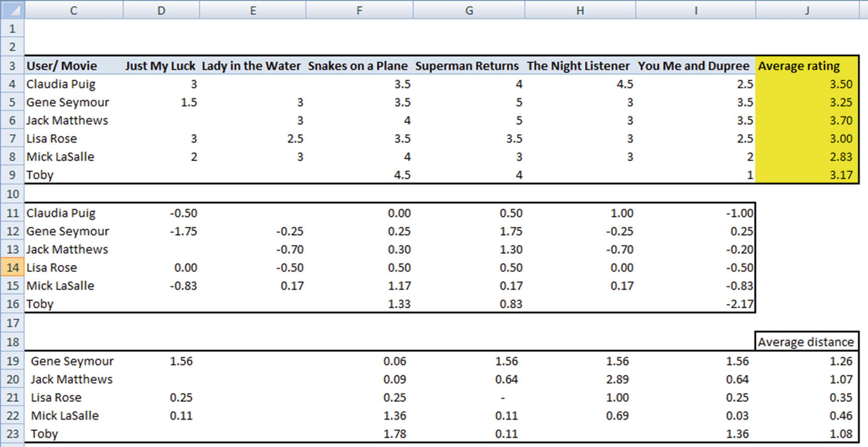Click average distance value 1.07
868x447 pixels.
click(x=841, y=379)
